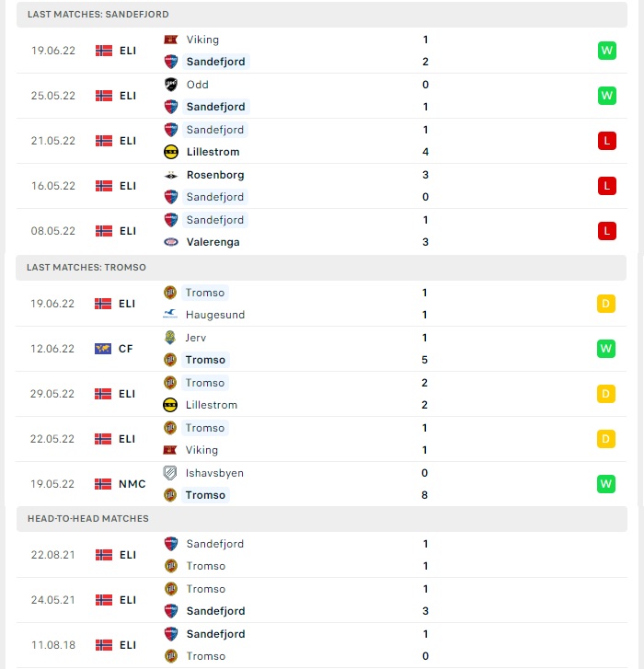Image resolution: width=644 pixels, height=669 pixels.
Task: Click the world flag icon beside CF
Action: pyautogui.click(x=103, y=349)
